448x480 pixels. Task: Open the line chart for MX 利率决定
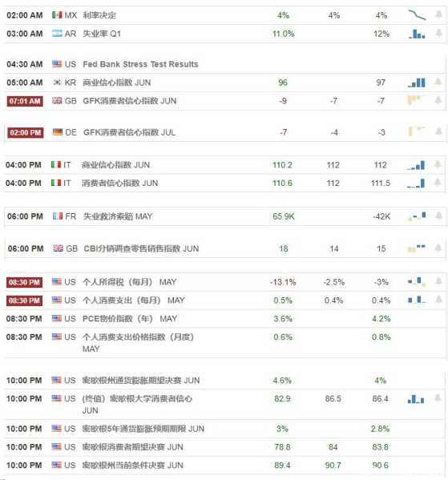pyautogui.click(x=417, y=15)
